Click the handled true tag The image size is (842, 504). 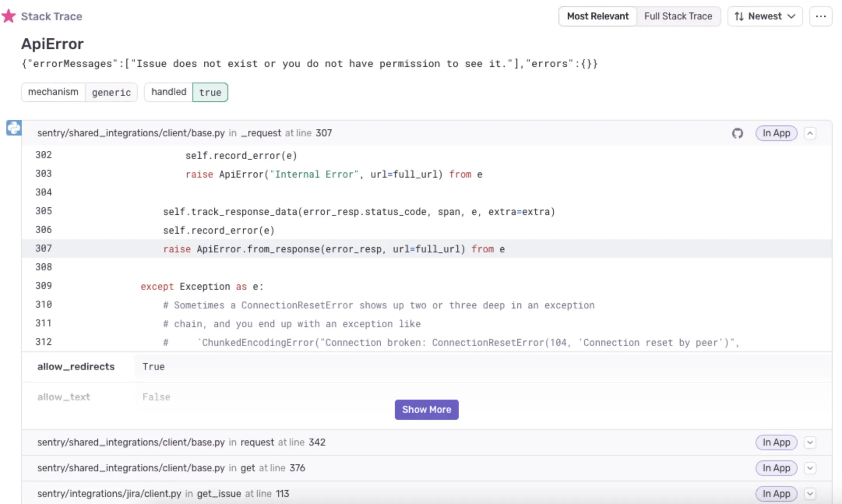[x=186, y=92]
